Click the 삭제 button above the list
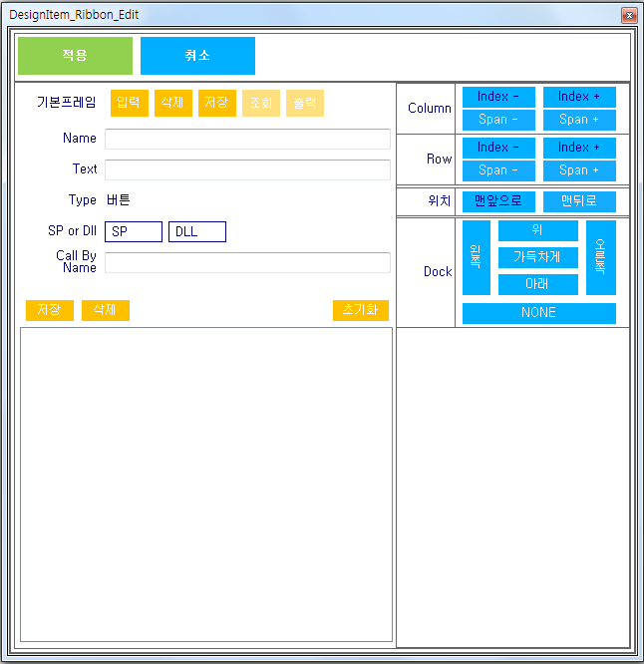The image size is (644, 664). 106,310
